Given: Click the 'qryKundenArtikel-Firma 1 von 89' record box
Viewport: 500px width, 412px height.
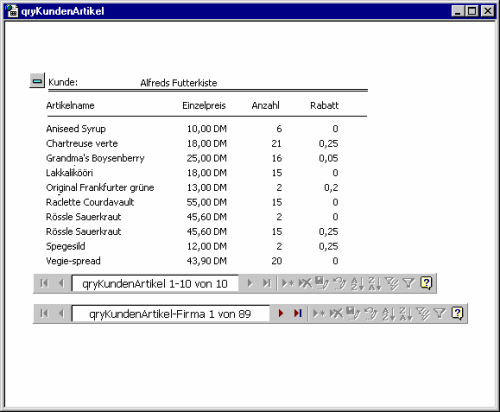Looking at the screenshot, I should pos(170,314).
